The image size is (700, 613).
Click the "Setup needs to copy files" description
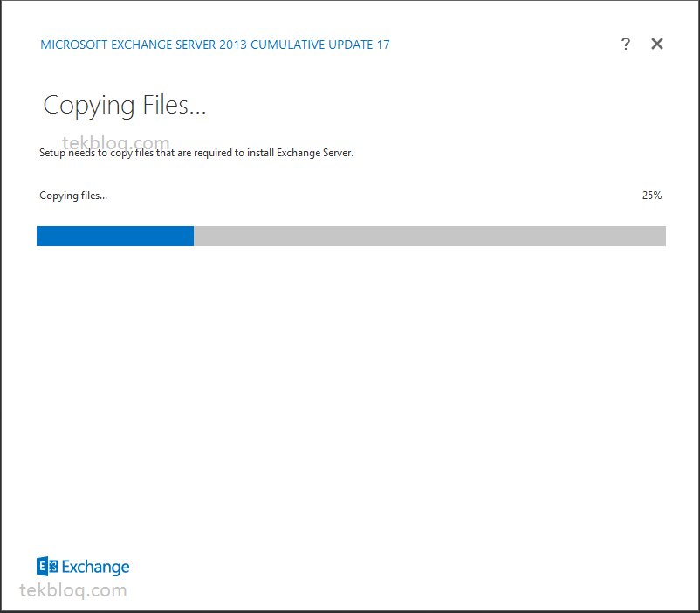pyautogui.click(x=196, y=153)
